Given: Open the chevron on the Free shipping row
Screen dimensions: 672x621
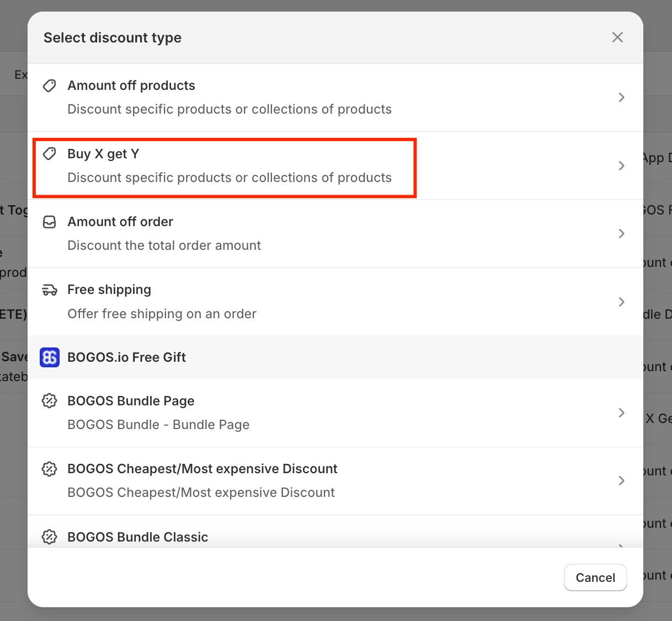Looking at the screenshot, I should [x=621, y=302].
